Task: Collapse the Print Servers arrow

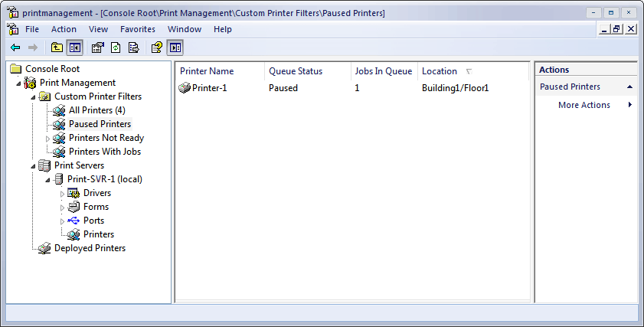Action: [x=33, y=166]
